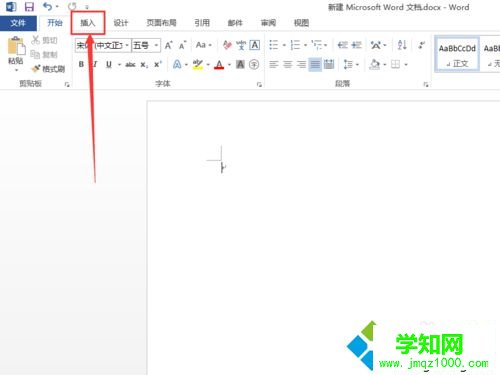The height and width of the screenshot is (375, 500).
Task: Toggle Distributed alignment button
Action: [x=329, y=64]
